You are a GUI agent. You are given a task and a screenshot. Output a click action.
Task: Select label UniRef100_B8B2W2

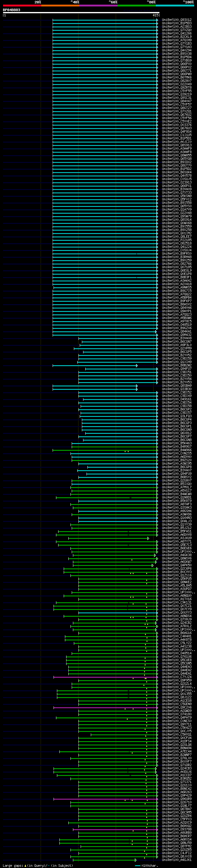177,365
